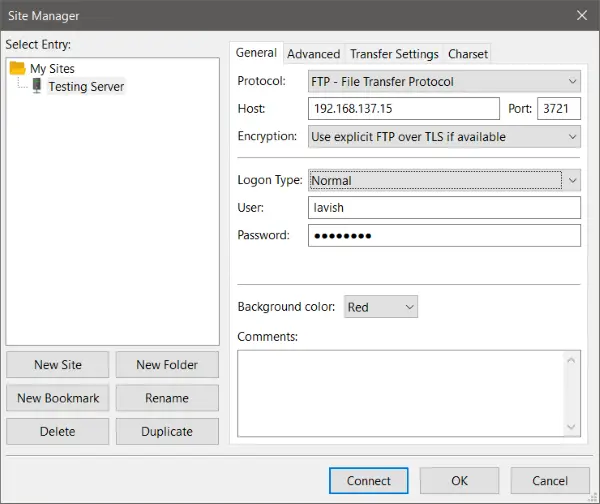Click the Testing Server icon
Image resolution: width=600 pixels, height=504 pixels.
37,86
